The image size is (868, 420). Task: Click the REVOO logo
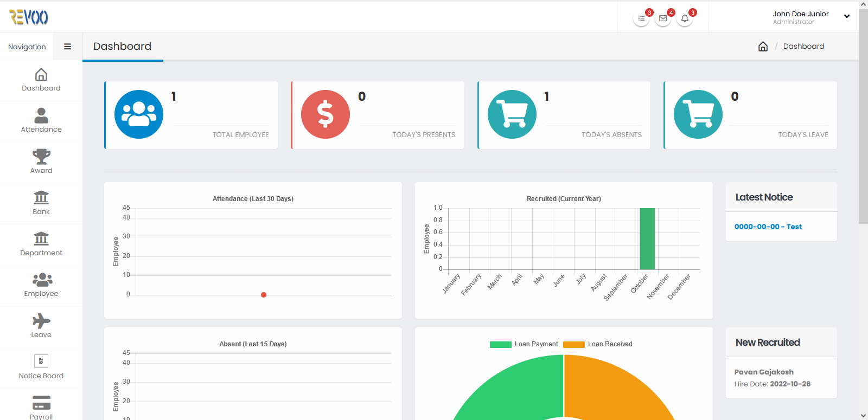pos(29,17)
